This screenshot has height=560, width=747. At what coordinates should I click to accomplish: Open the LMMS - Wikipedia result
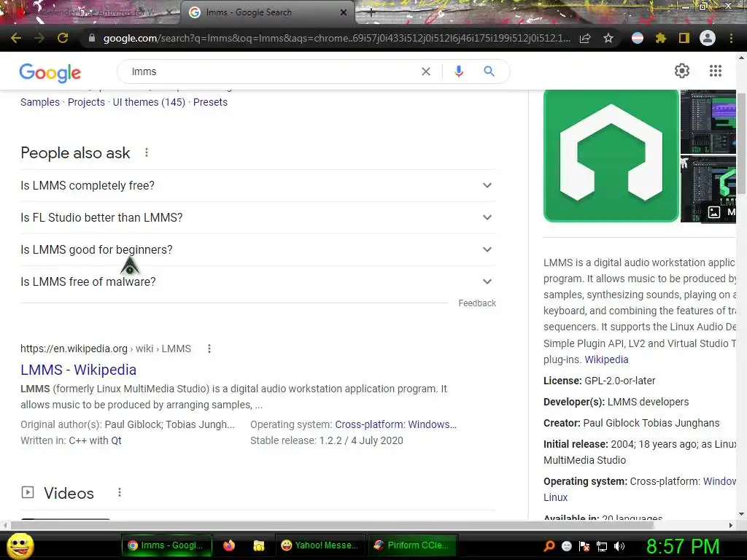click(79, 370)
